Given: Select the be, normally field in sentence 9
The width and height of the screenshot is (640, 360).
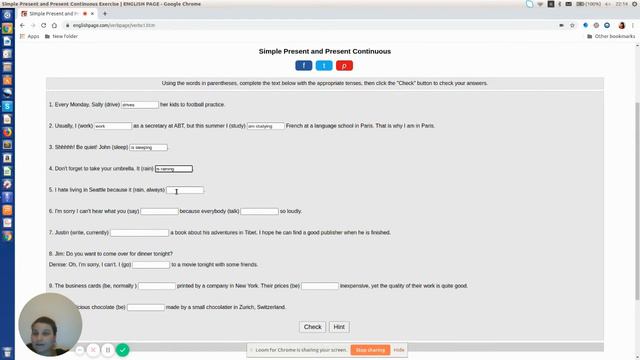Looking at the screenshot, I should 157,286.
